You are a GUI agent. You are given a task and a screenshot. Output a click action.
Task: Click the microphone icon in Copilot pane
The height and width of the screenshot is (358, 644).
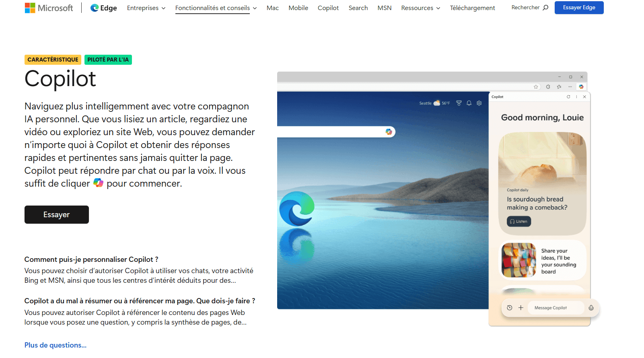[x=591, y=308]
